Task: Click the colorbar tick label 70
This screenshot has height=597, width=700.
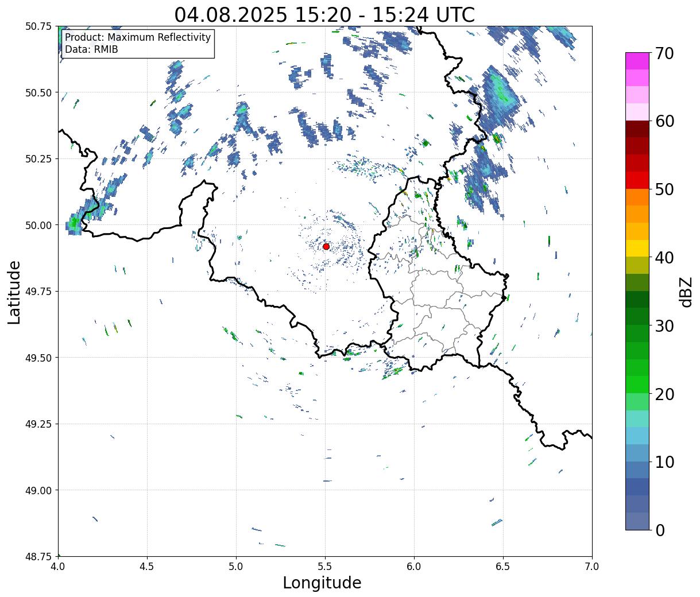Action: tap(664, 53)
